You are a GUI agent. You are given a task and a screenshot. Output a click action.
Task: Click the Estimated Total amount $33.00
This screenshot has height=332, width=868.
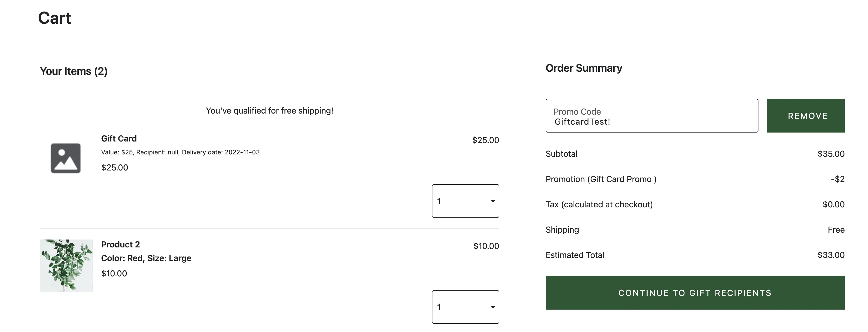831,255
